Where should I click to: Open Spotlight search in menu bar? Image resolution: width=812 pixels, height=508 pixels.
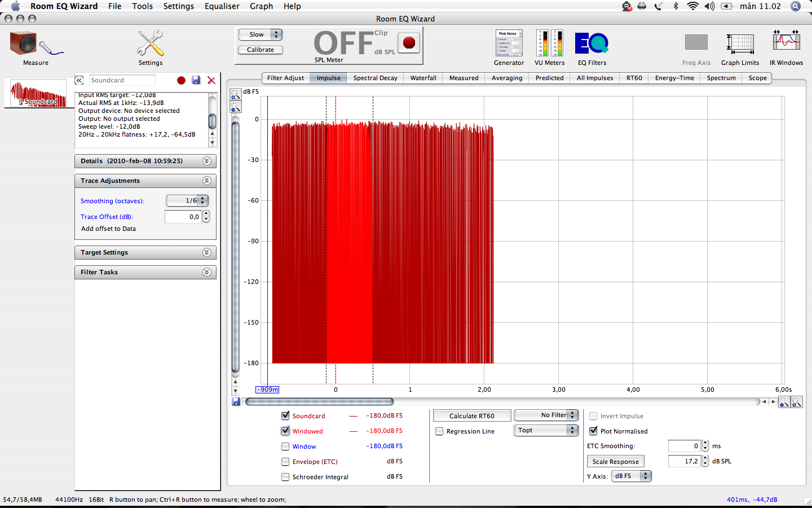click(795, 6)
